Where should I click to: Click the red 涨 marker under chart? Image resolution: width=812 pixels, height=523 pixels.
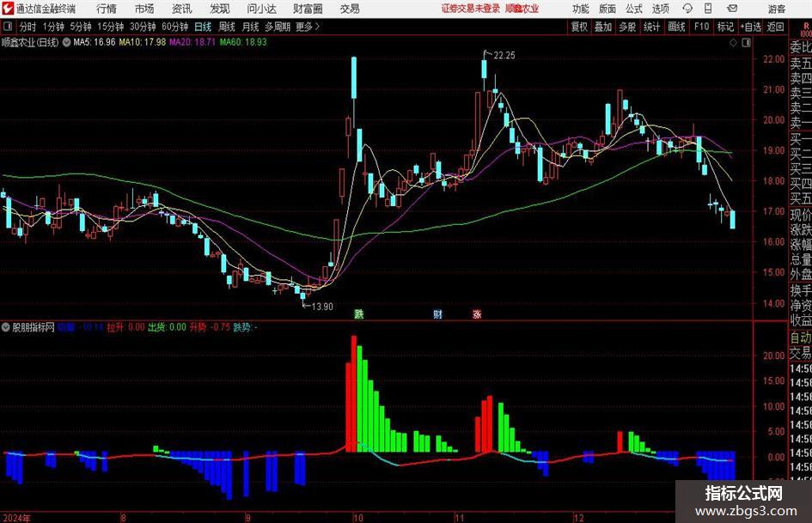477,313
